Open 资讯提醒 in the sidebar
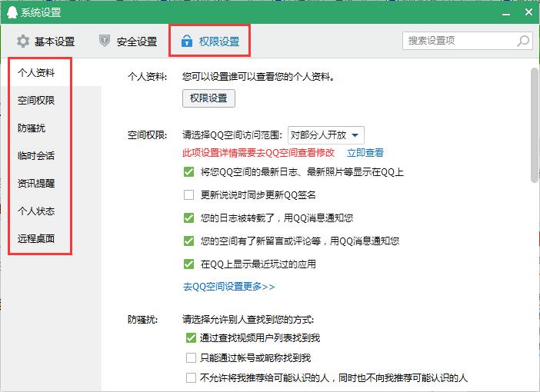540x392 pixels. click(x=36, y=183)
